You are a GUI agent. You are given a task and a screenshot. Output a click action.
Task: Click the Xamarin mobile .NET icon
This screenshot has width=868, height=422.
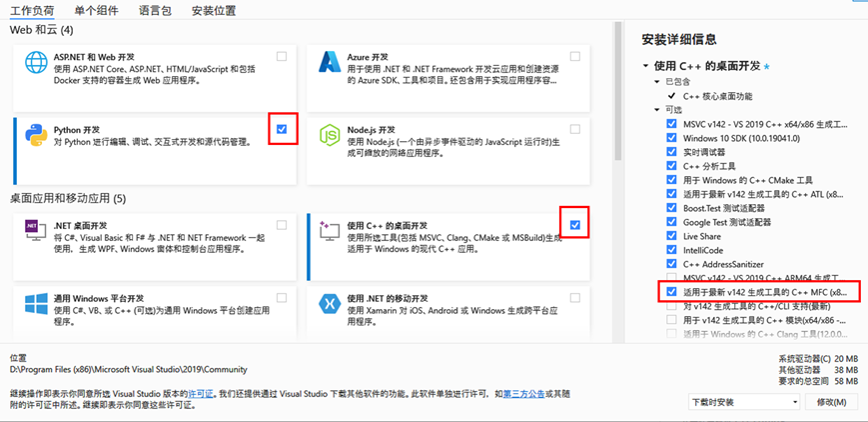click(x=331, y=304)
